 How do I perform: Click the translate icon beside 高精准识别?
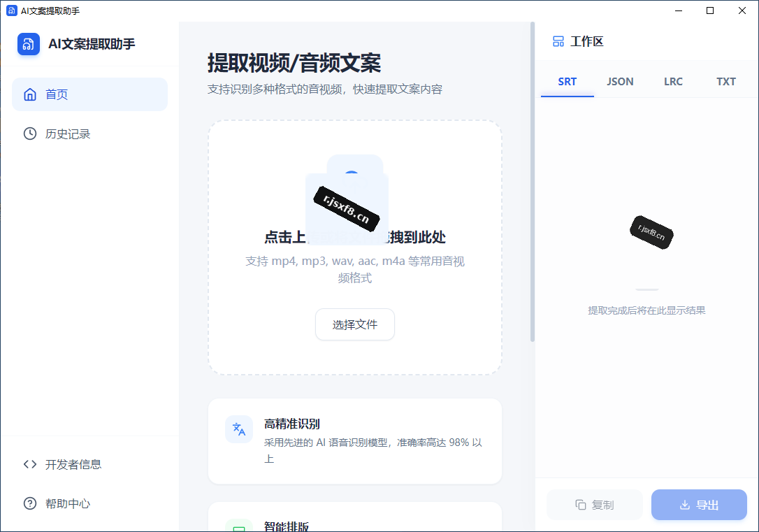pos(239,429)
